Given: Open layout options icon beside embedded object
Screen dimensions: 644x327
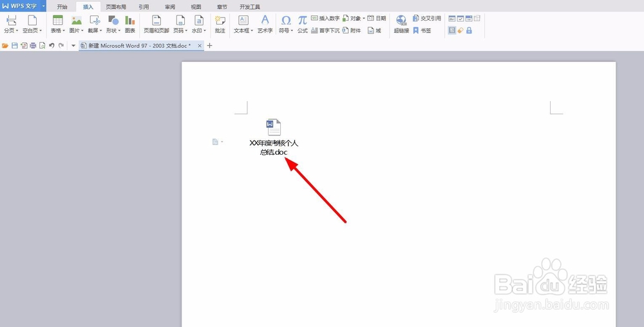Looking at the screenshot, I should click(x=217, y=142).
